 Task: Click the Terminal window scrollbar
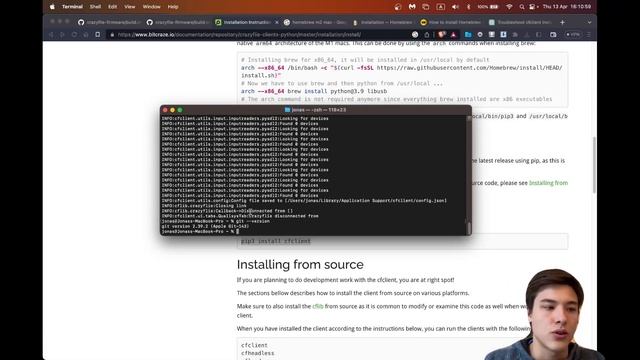(469, 228)
